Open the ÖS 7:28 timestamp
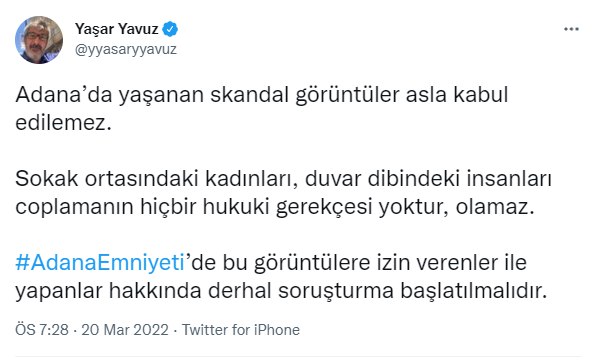This screenshot has height=360, width=595. pyautogui.click(x=42, y=330)
